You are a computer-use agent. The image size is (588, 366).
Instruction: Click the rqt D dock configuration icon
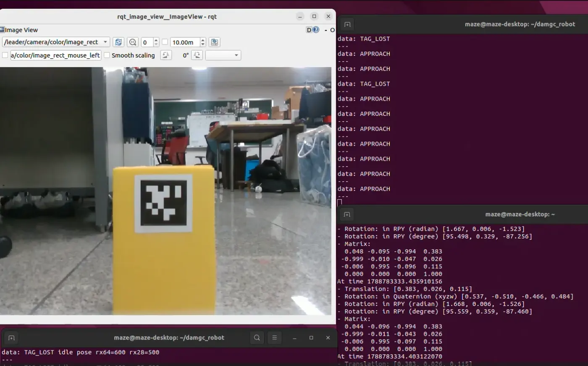click(x=309, y=30)
